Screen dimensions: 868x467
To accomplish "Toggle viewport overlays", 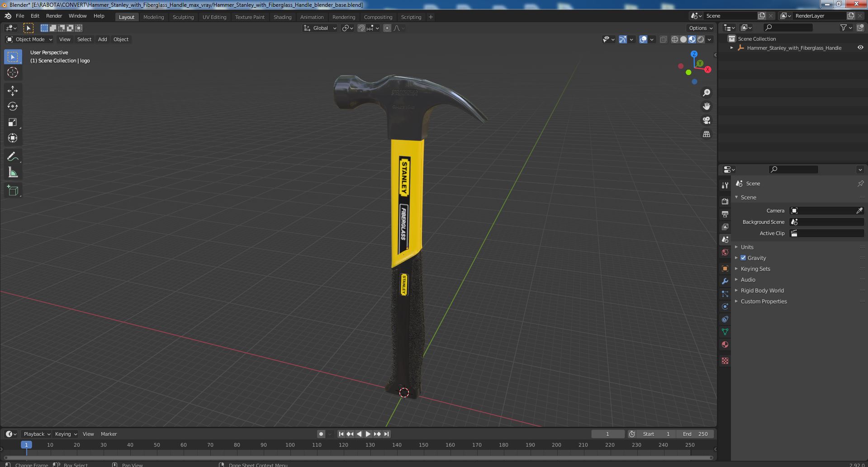I will click(643, 40).
